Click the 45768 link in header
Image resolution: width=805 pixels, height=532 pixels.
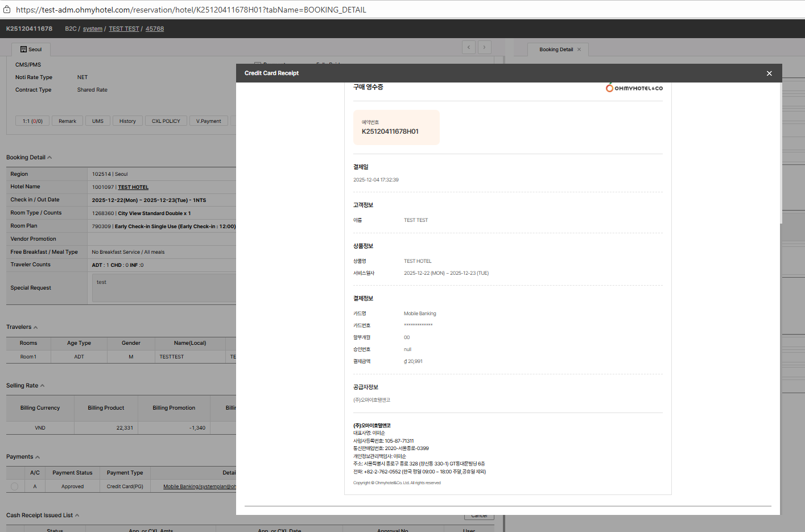click(154, 28)
